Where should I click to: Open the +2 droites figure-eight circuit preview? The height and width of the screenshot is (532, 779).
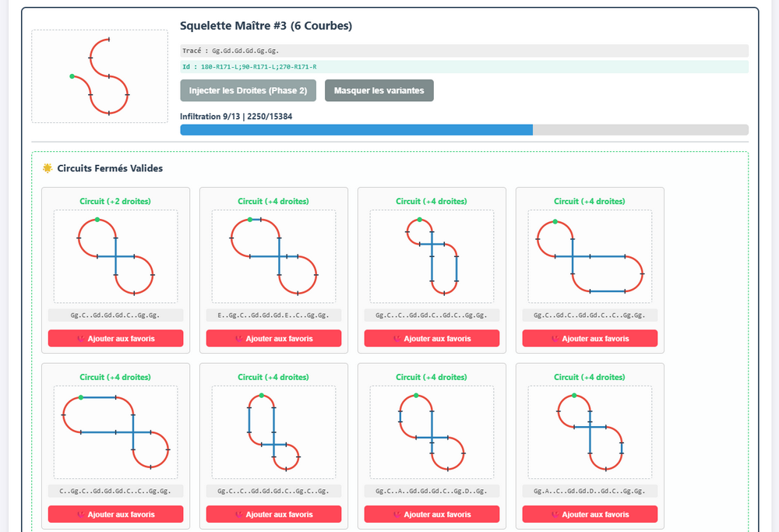coord(116,256)
